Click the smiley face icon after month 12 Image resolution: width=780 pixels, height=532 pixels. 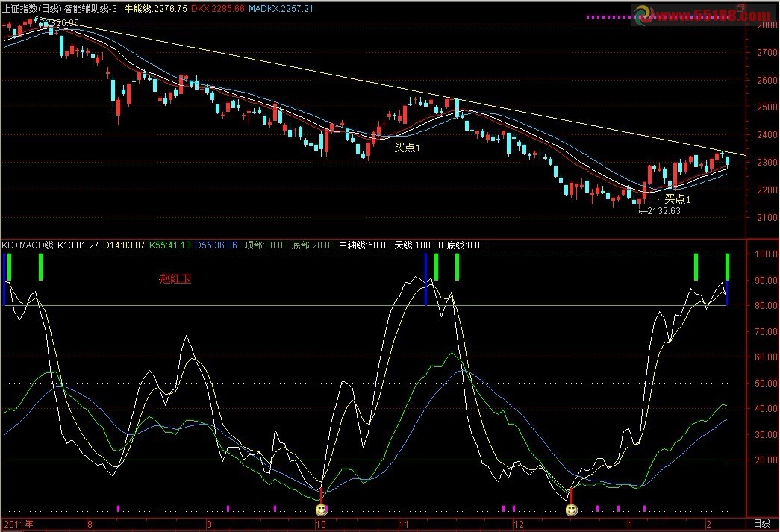coord(571,510)
